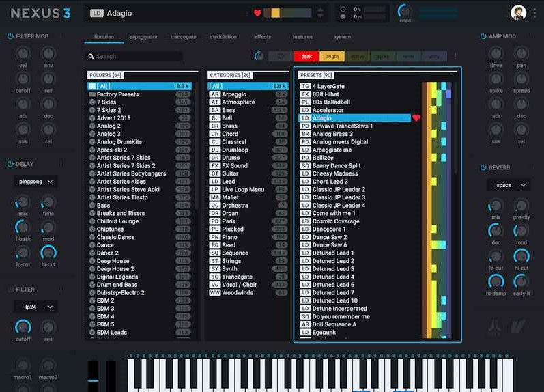Open AMP MOD options menu dots
The image size is (544, 392).
click(534, 36)
